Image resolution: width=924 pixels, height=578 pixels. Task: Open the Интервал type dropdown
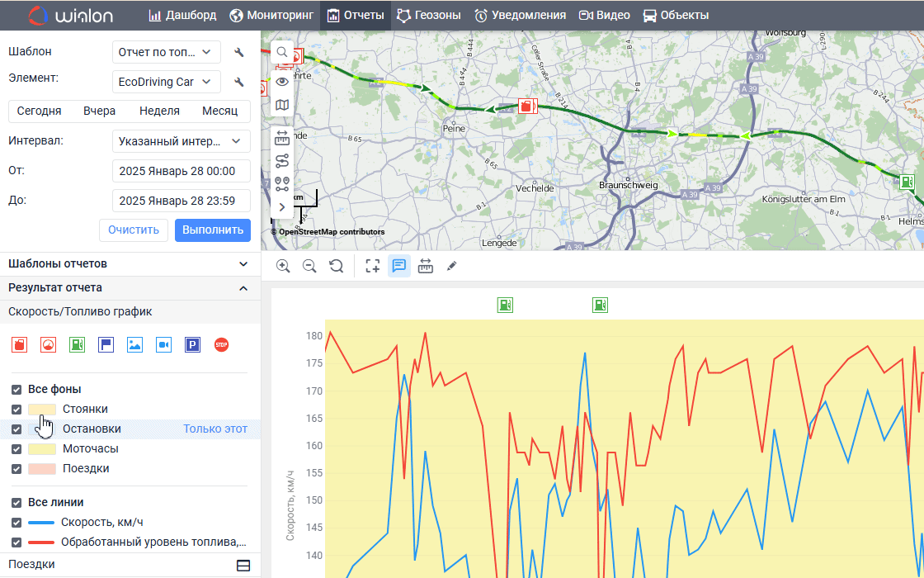[x=181, y=141]
